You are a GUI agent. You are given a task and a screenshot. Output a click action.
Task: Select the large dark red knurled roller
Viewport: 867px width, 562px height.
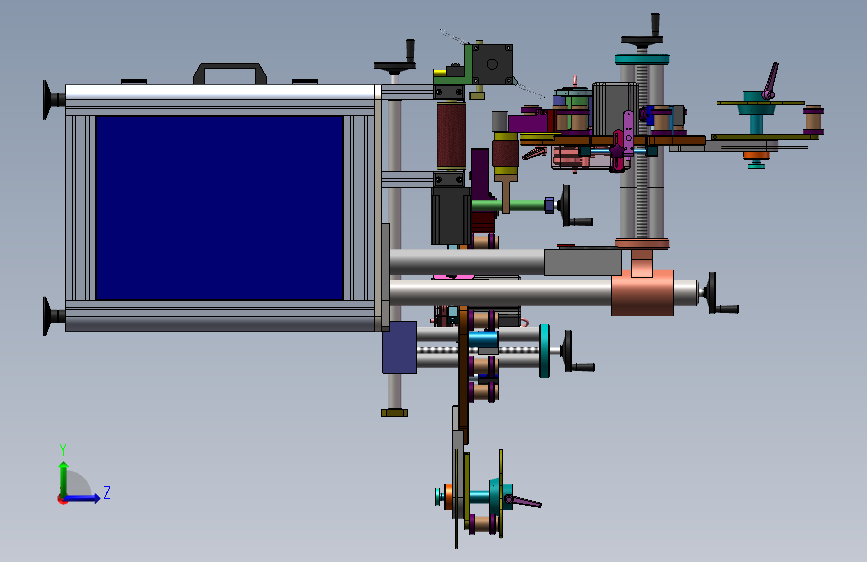pyautogui.click(x=451, y=135)
